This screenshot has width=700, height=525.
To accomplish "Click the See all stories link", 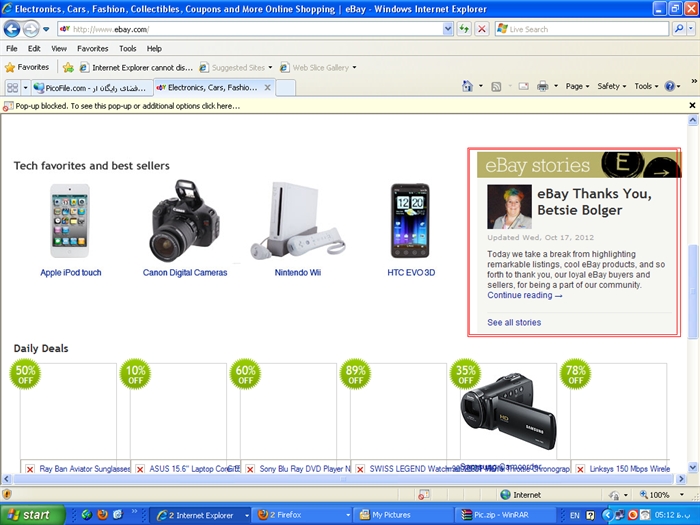I will [x=514, y=322].
